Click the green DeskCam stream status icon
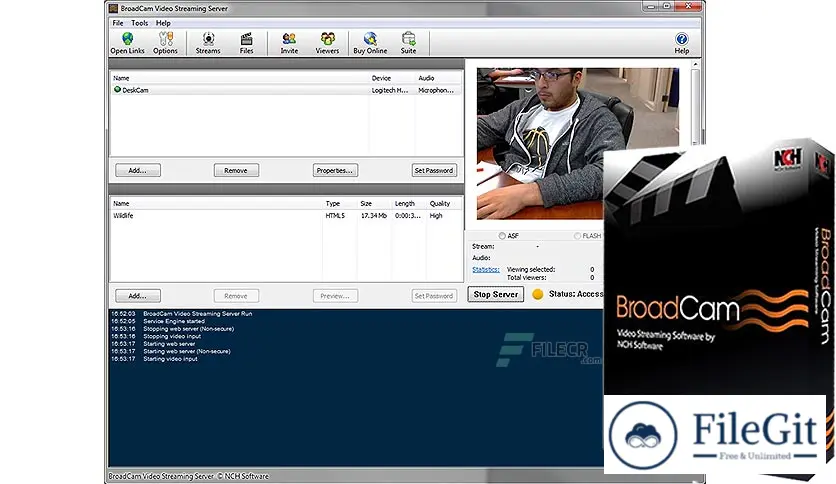The height and width of the screenshot is (484, 836). point(117,90)
